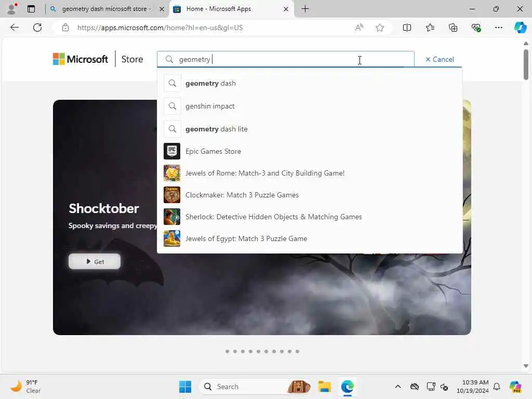Open Copilot preview taskbar icon
532x399 pixels.
(515, 387)
